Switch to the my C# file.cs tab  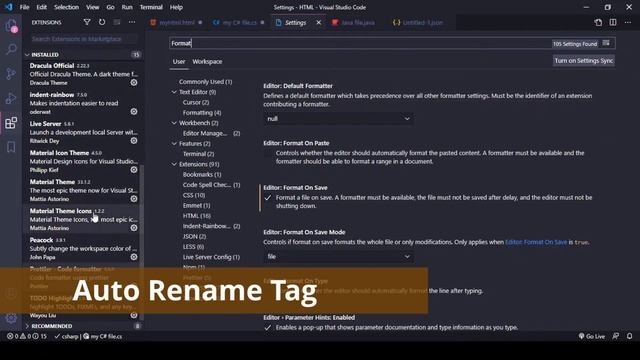239,22
